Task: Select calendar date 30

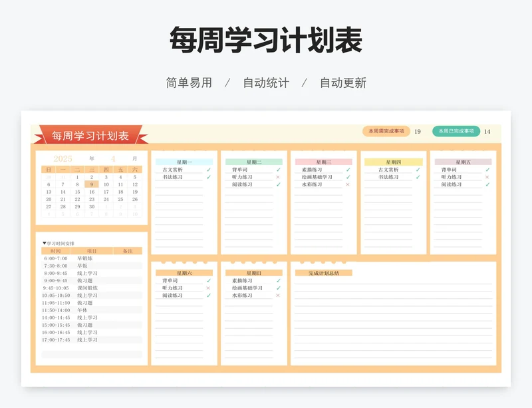Action: point(92,206)
